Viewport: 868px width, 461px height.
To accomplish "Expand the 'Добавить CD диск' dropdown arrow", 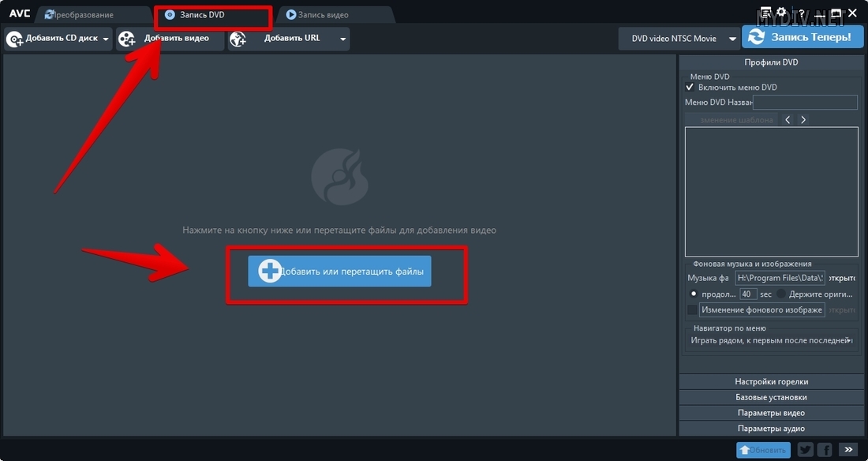I will 106,39.
